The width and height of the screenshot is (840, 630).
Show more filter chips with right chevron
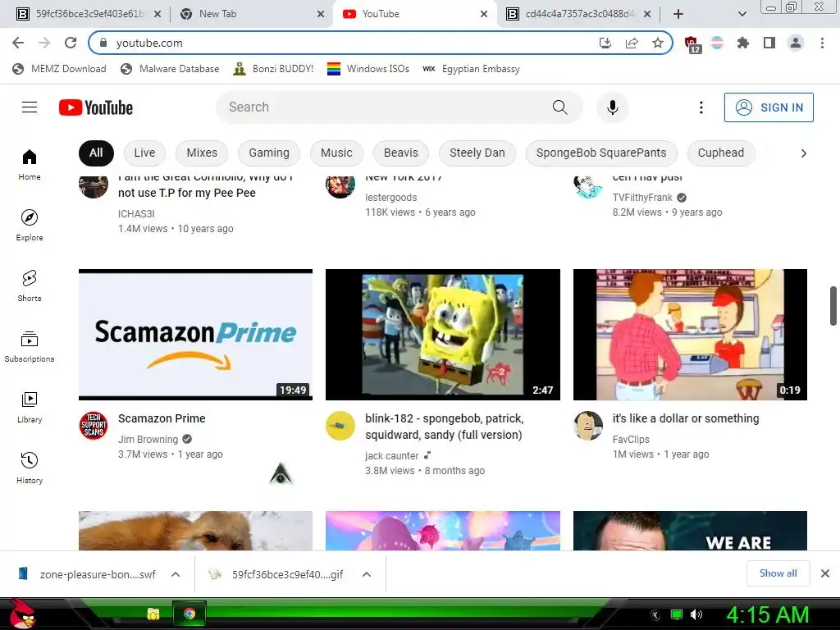pos(803,153)
